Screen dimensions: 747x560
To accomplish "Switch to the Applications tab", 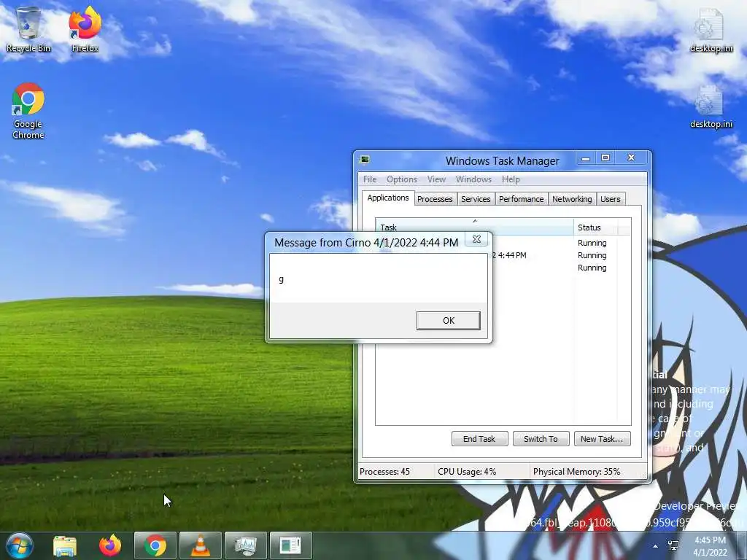I will point(388,198).
